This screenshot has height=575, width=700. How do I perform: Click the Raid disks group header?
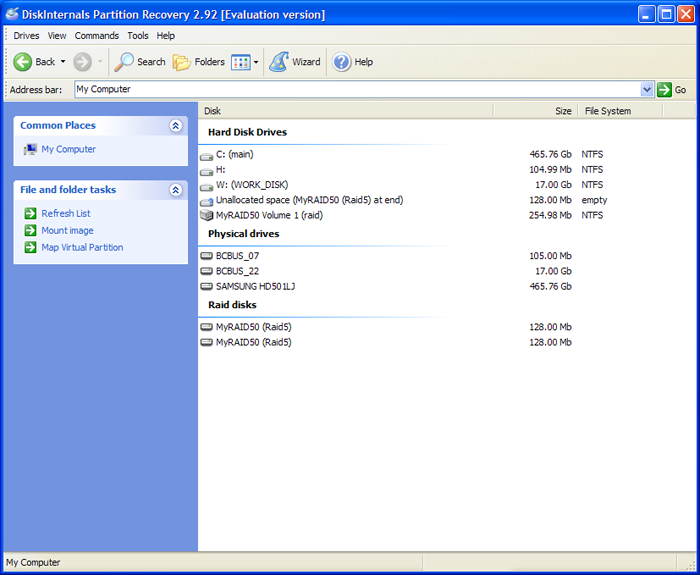point(232,305)
